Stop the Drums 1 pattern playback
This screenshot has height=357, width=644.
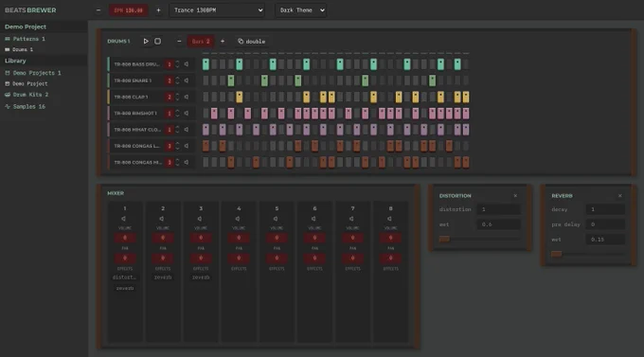click(158, 41)
